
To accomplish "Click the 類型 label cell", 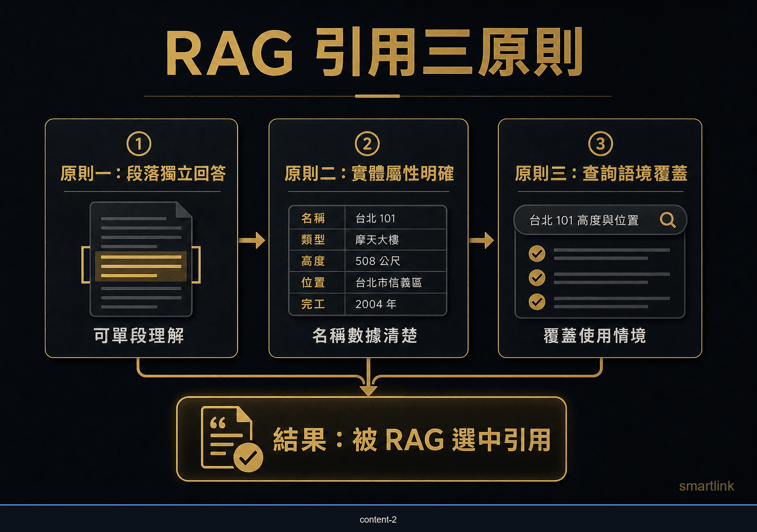I will (x=316, y=239).
